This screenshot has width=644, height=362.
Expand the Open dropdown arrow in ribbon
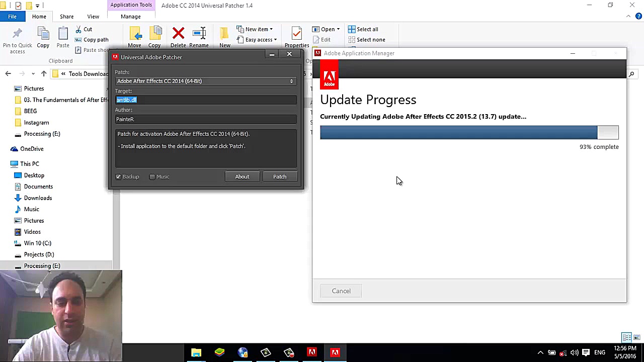[338, 29]
